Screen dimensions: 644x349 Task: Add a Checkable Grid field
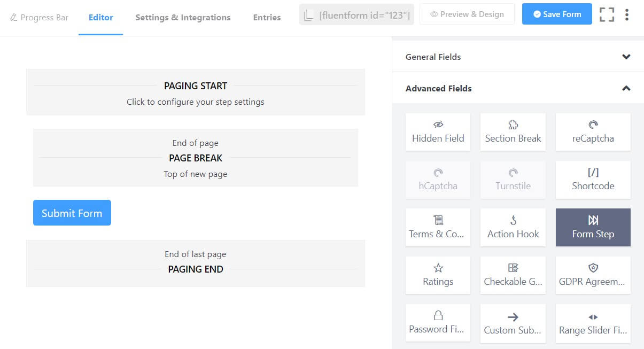point(513,275)
